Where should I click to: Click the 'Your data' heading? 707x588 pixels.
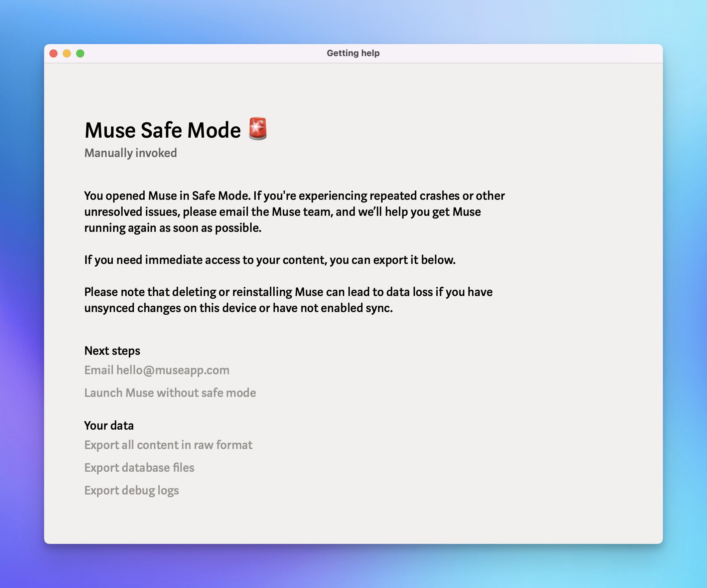[x=109, y=425]
